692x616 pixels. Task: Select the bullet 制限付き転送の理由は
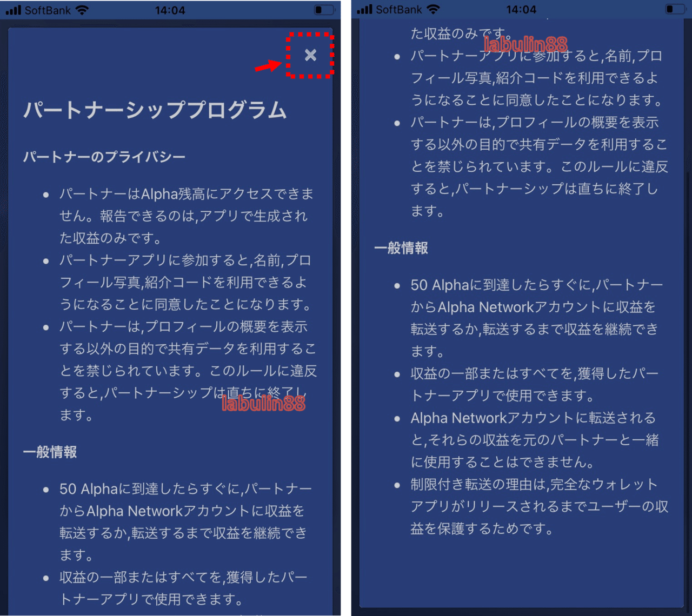point(540,506)
